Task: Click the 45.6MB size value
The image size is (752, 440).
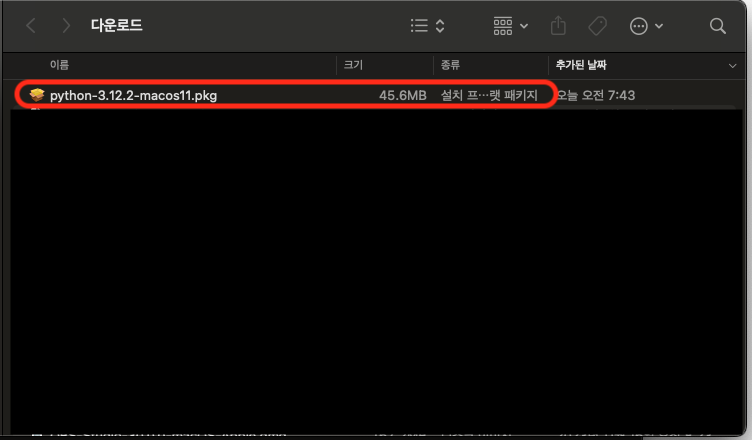Action: point(402,95)
